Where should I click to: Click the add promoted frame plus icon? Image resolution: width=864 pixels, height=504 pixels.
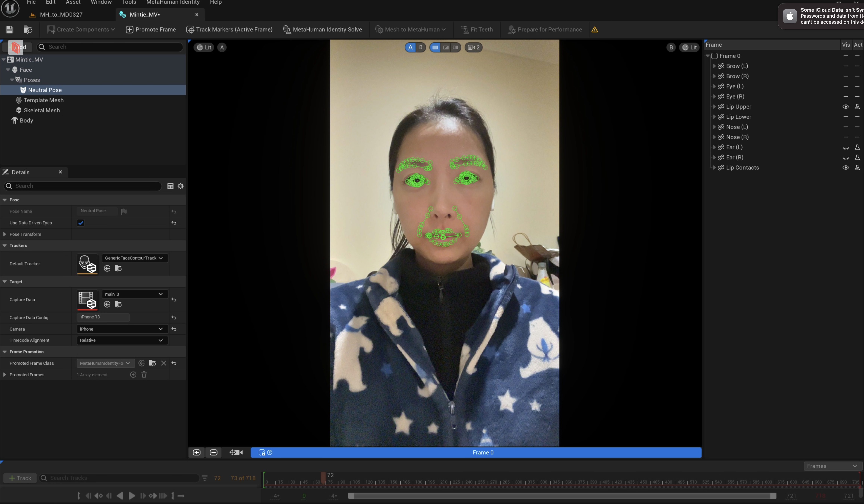coord(197,452)
